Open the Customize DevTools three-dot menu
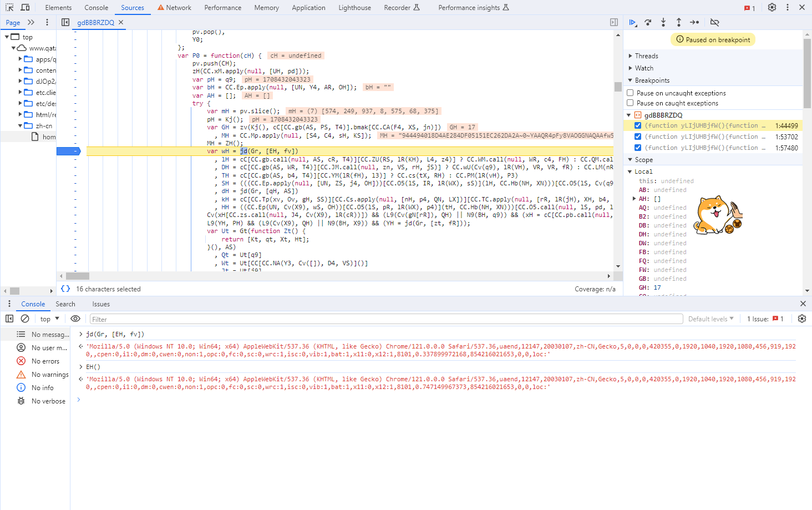This screenshot has width=812, height=510. 788,7
